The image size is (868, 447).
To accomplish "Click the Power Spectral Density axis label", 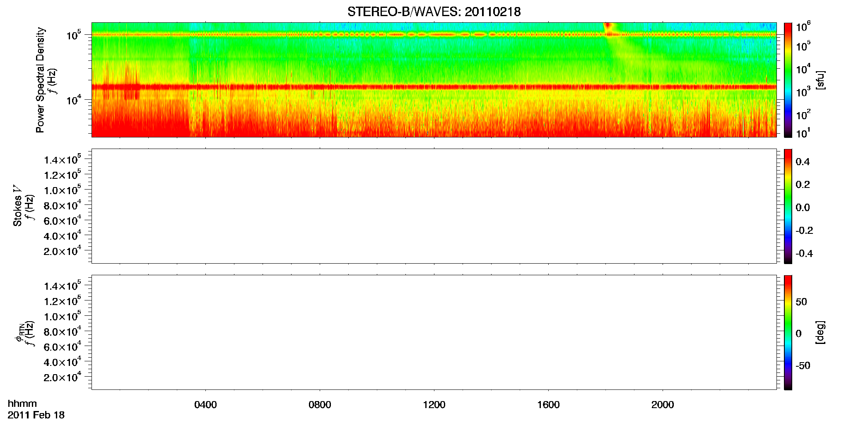I will point(40,80).
